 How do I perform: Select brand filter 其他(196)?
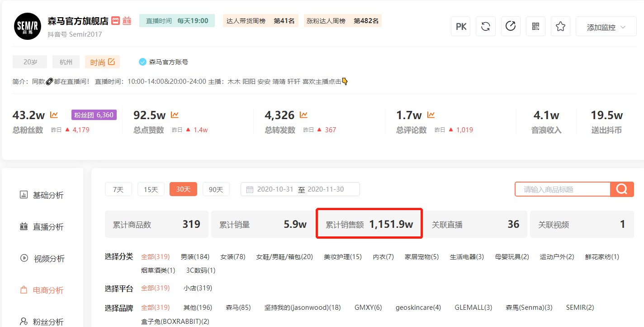pyautogui.click(x=198, y=308)
